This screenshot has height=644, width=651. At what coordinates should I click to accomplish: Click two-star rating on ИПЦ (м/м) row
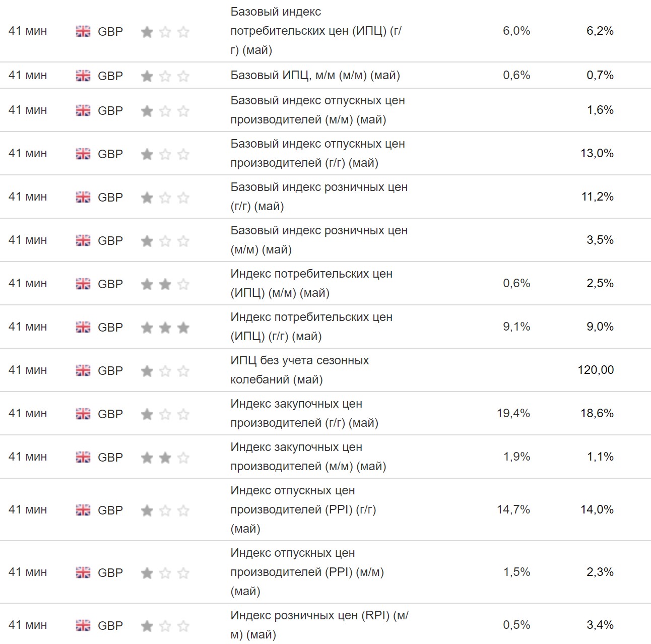tap(165, 284)
